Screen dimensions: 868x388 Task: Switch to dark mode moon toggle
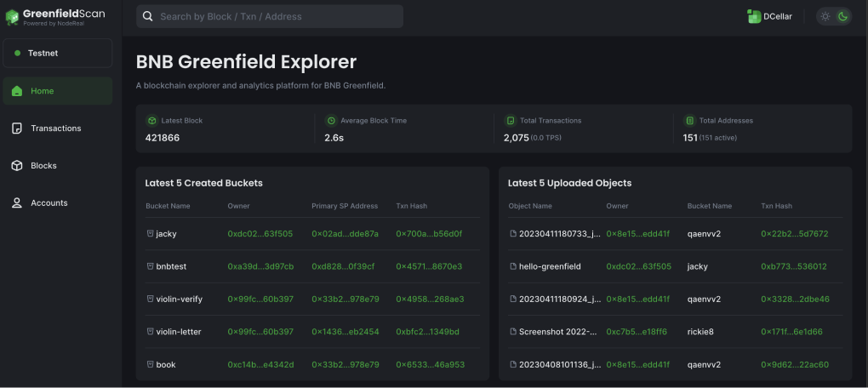pos(842,16)
